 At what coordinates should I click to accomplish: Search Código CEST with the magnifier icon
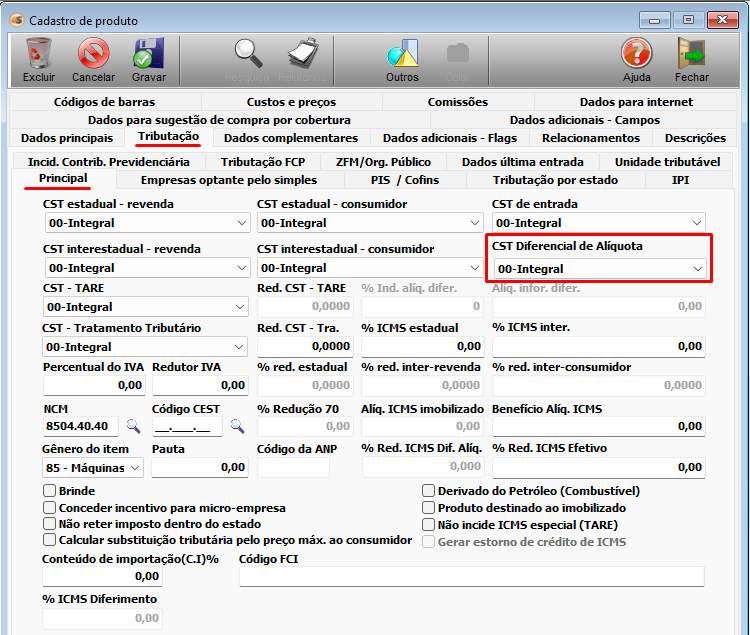tap(237, 426)
